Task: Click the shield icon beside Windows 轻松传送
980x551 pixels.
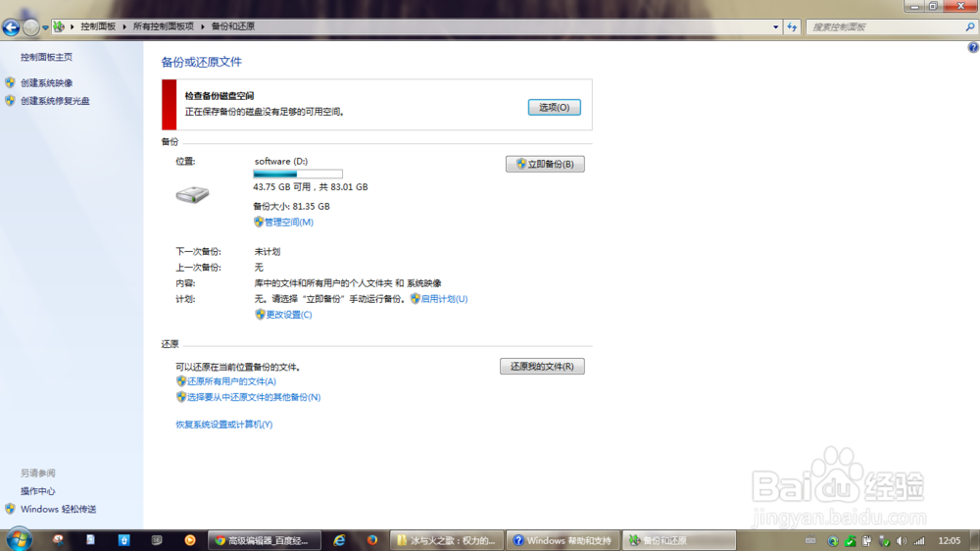Action: coord(10,509)
